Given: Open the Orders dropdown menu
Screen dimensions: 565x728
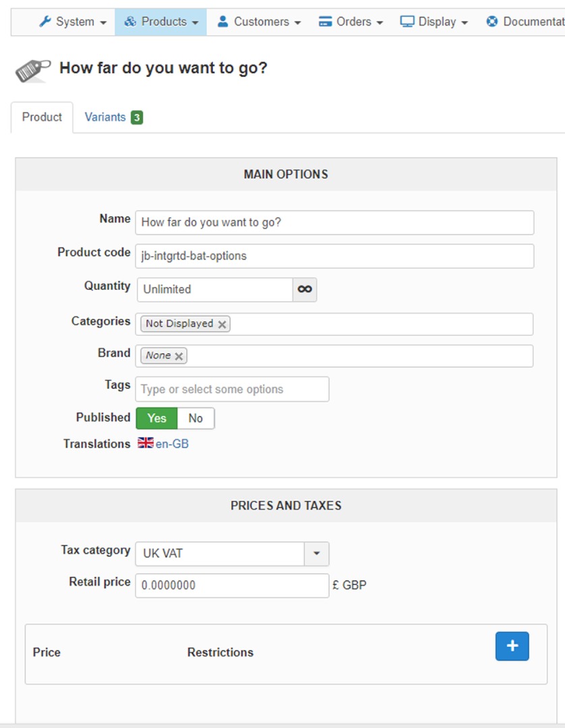Looking at the screenshot, I should 351,22.
